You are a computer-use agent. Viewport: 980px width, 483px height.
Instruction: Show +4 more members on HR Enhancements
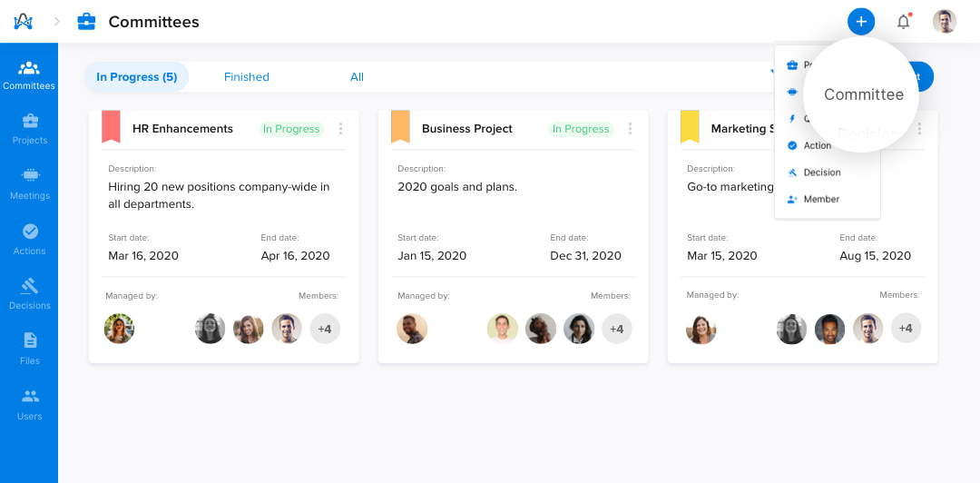(325, 329)
